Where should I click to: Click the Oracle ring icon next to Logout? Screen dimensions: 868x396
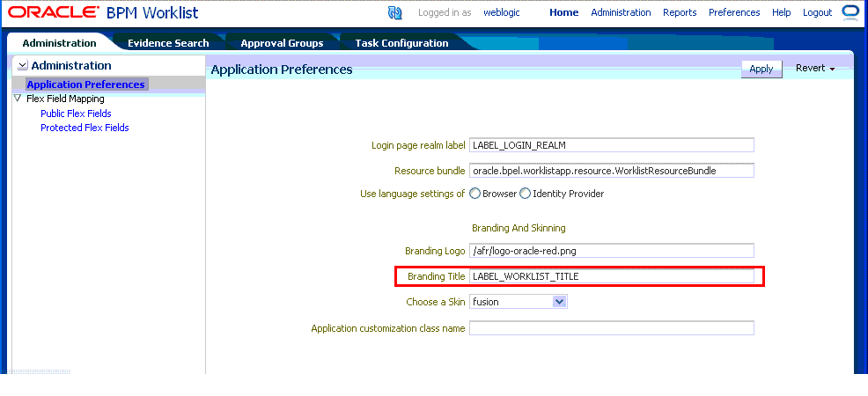click(x=850, y=12)
